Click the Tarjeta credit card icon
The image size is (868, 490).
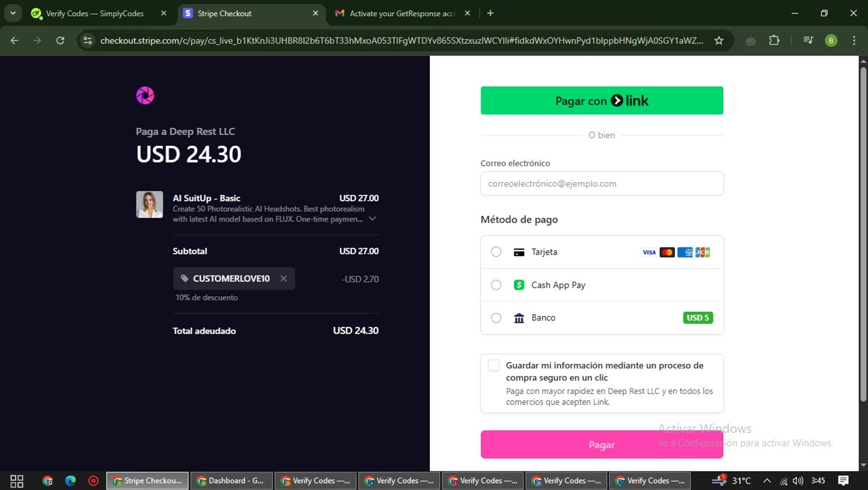coord(519,252)
